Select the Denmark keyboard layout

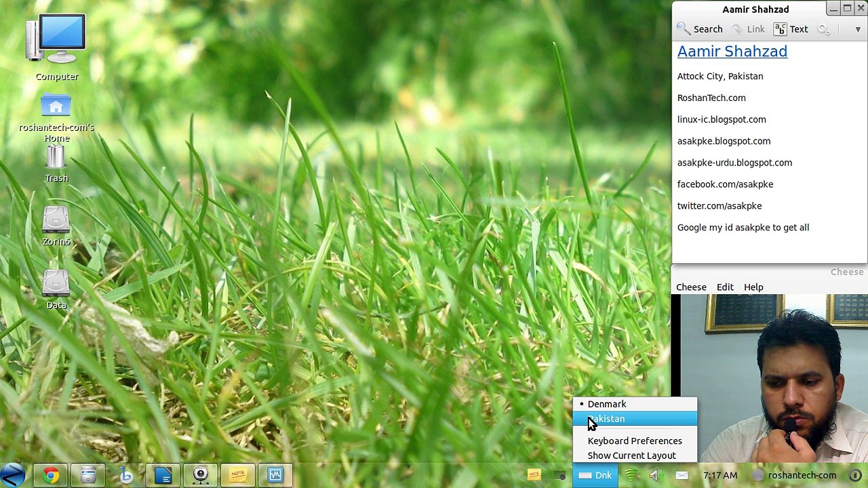click(635, 404)
